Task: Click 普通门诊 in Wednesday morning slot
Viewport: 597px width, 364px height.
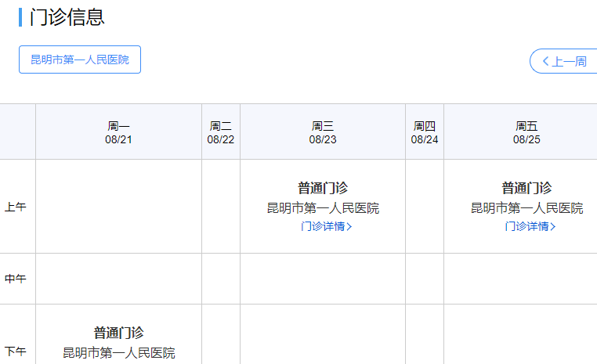Action: coord(323,188)
